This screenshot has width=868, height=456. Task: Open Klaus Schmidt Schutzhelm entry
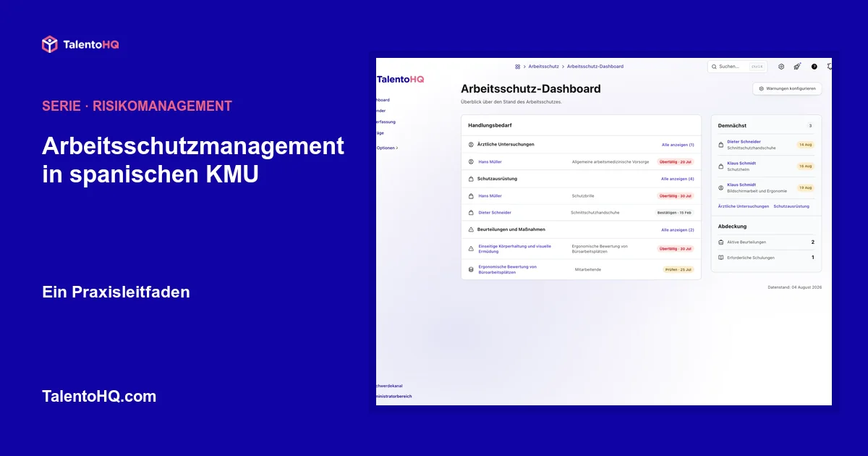741,164
